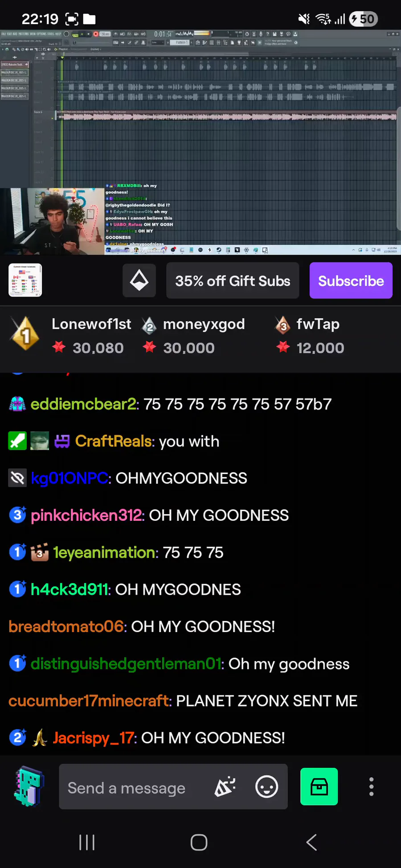Open the three-dot more options menu

[371, 787]
